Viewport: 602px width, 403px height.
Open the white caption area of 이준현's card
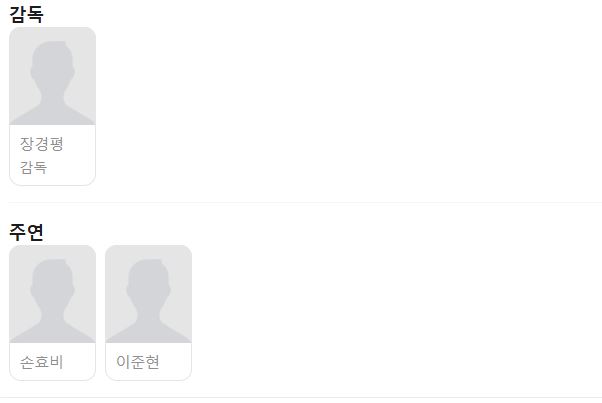[149, 362]
